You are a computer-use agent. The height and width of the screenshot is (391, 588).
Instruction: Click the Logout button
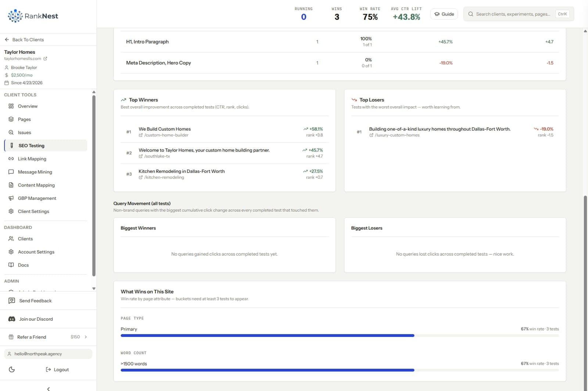coord(57,370)
